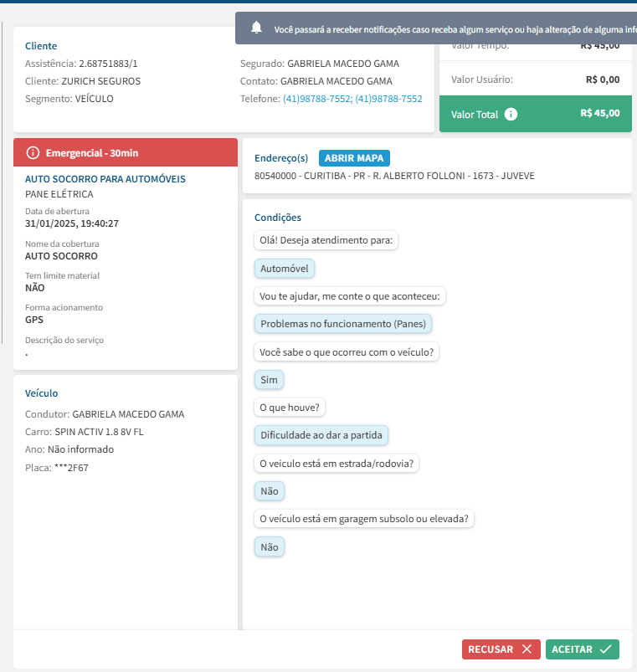Click the Assistência number 2.68751883/1

[108, 64]
